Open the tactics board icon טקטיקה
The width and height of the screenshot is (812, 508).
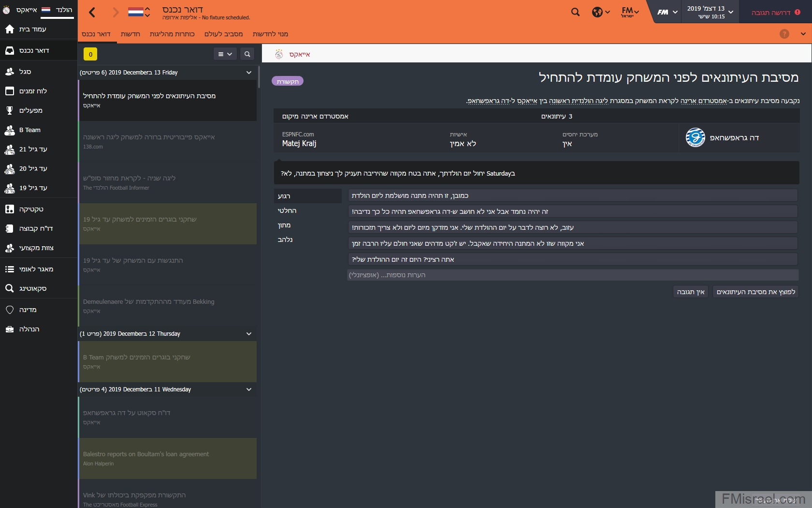[x=10, y=209]
